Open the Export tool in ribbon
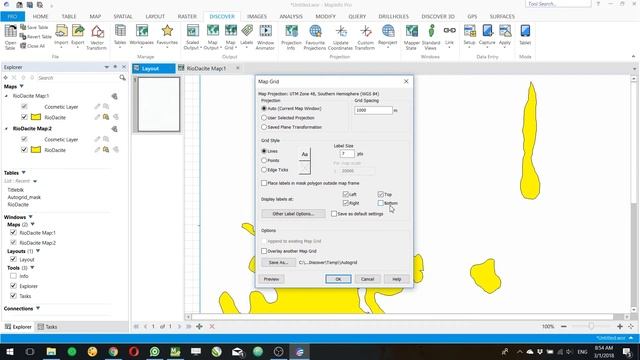 [78, 35]
